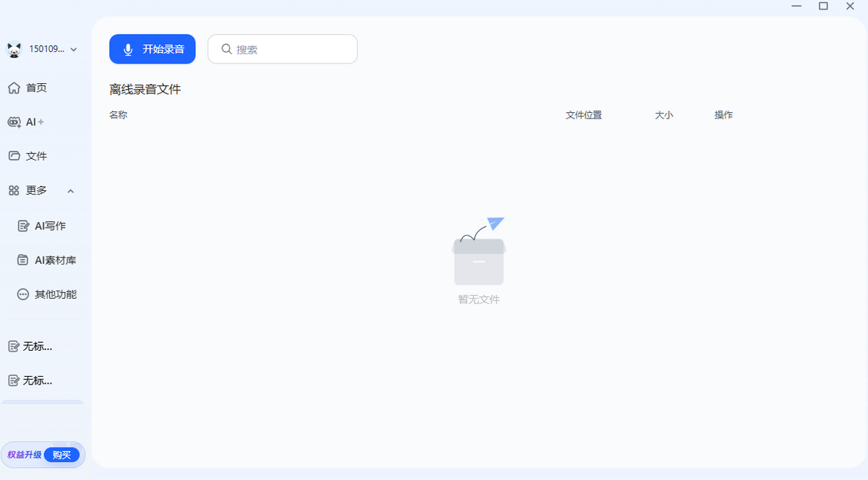The height and width of the screenshot is (480, 868).
Task: Click the user avatar in the sidebar
Action: (14, 49)
